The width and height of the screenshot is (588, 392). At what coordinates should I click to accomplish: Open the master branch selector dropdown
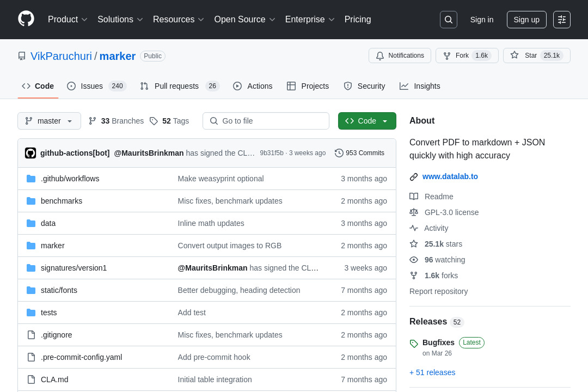tap(49, 121)
